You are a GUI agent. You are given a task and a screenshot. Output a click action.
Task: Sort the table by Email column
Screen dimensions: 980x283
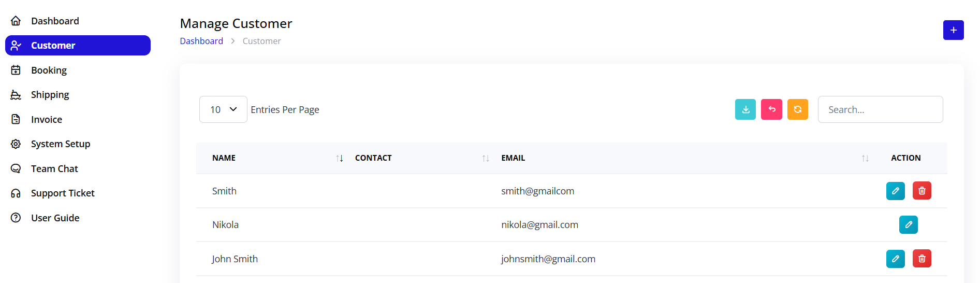[x=865, y=158]
